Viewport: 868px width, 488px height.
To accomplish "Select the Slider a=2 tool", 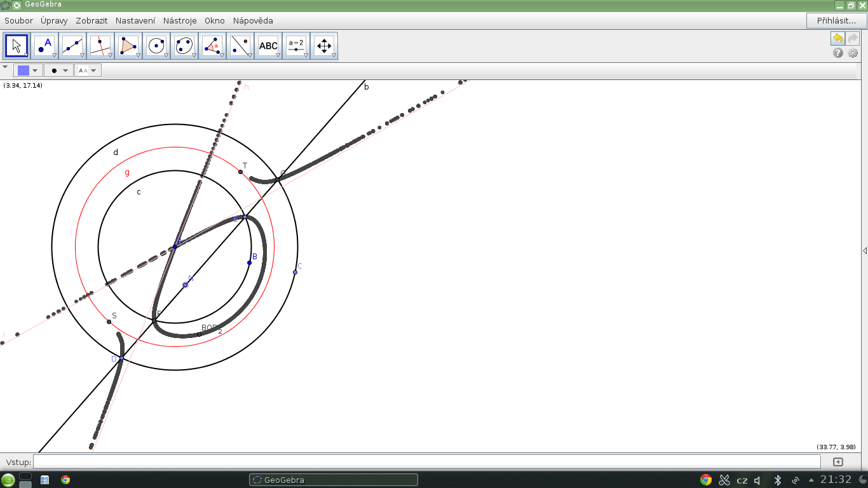I will point(296,46).
